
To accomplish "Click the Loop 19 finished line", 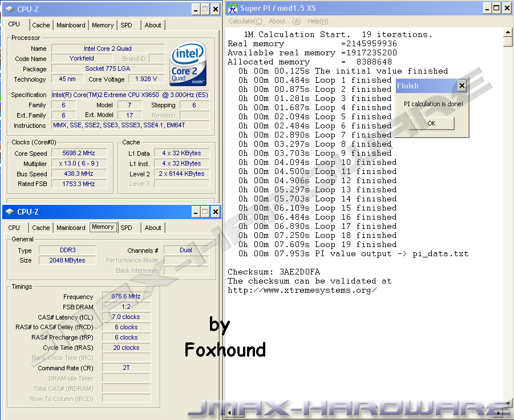I will click(318, 245).
